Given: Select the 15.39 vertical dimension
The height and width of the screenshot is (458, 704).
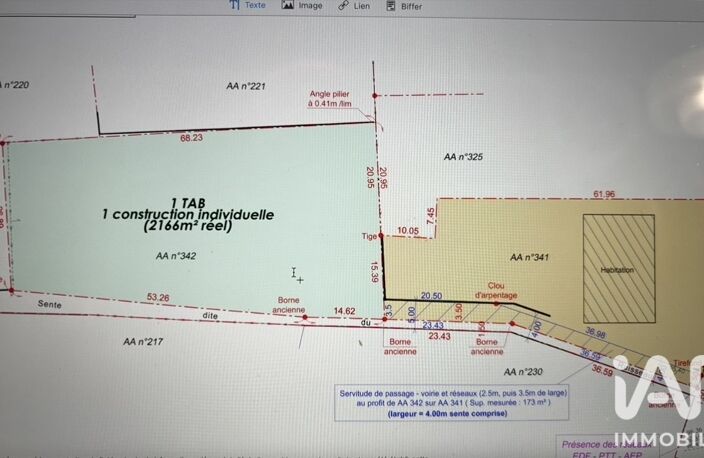Looking at the screenshot, I should tap(375, 272).
